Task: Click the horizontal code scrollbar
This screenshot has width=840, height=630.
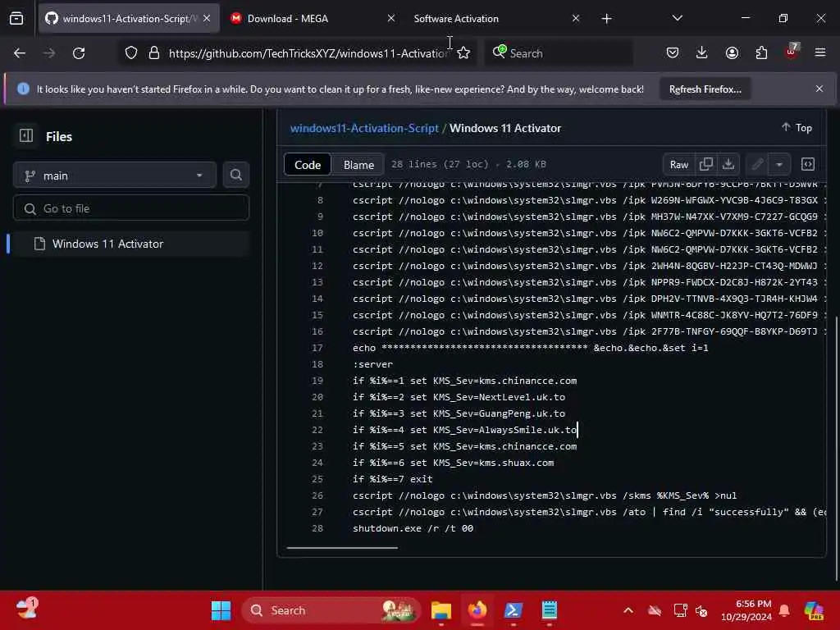Action: pos(342,547)
